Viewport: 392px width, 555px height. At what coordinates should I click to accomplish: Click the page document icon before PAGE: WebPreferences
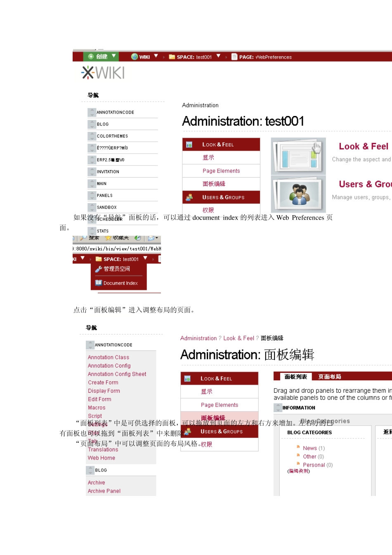[x=234, y=57]
